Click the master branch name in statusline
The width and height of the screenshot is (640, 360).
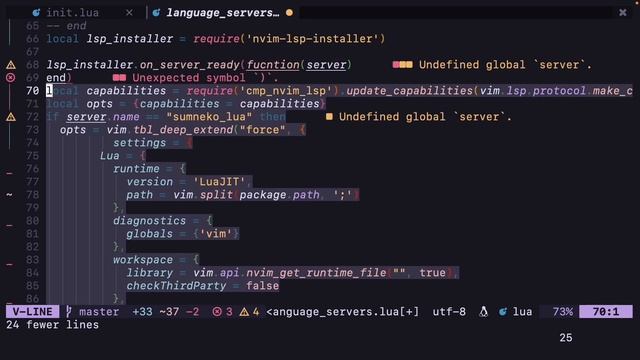[99, 312]
